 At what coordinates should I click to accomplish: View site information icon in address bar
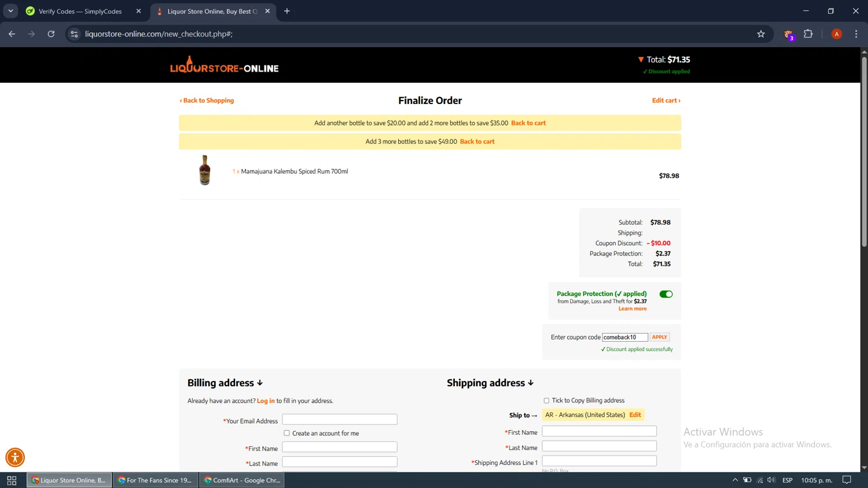click(x=74, y=34)
